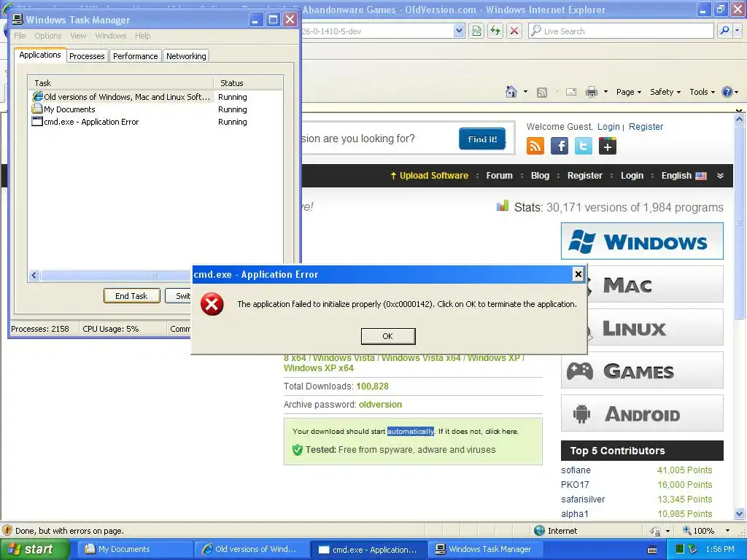
Task: Click the IE Compatibility View icon
Action: click(476, 31)
